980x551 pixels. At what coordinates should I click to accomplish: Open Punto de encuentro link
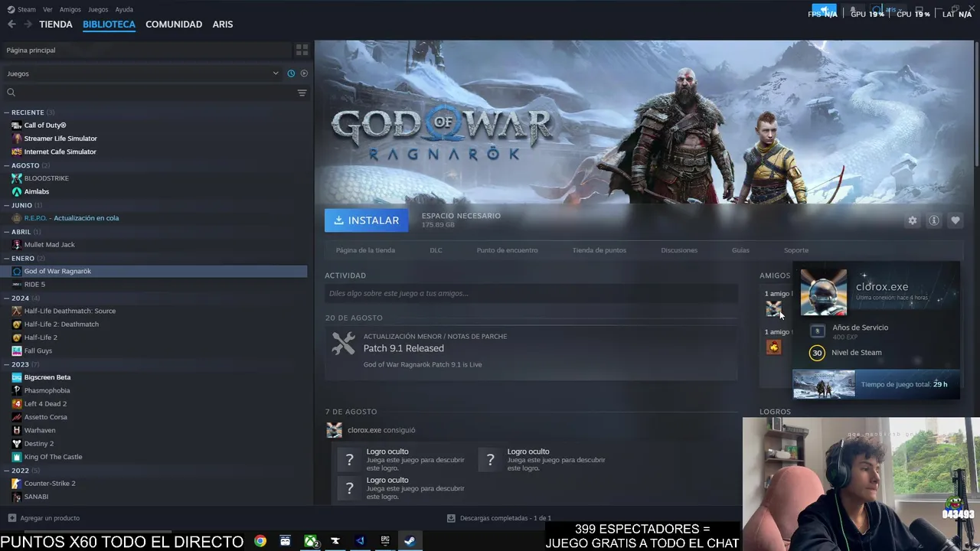coord(507,250)
